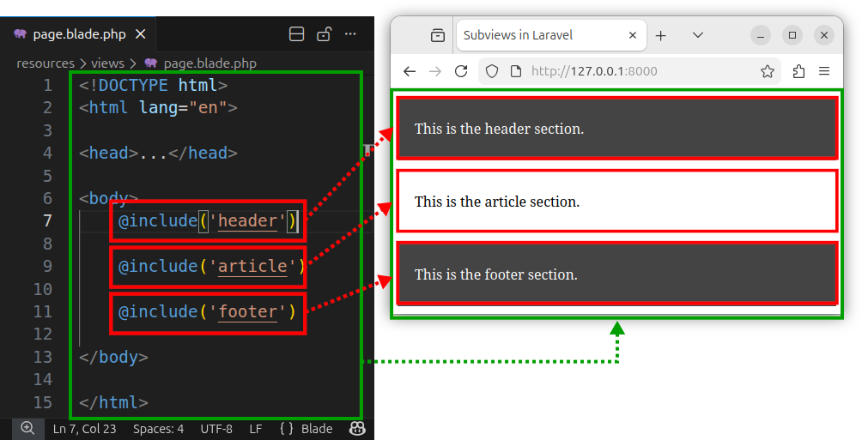Click the closing html tag
Screen dimensions: 868x440
coord(113,402)
